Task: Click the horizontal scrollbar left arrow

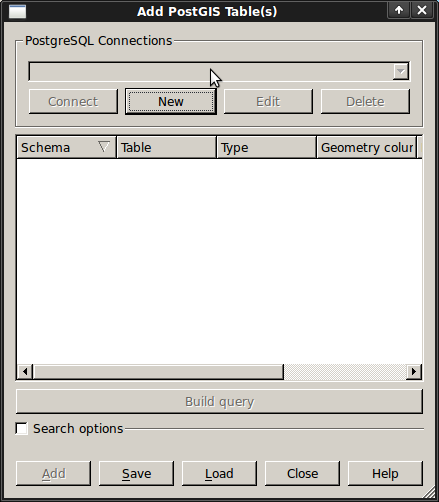Action: coord(25,371)
